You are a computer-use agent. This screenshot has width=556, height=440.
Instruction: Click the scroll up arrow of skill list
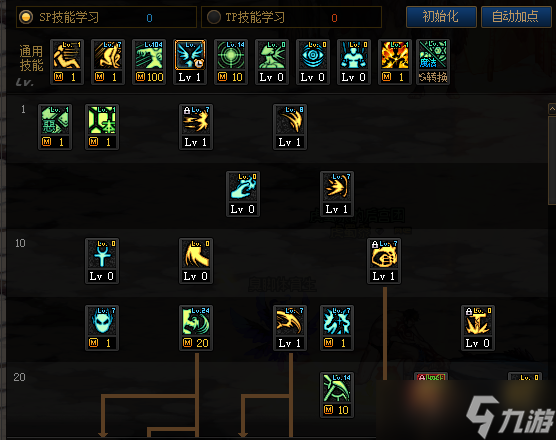point(552,109)
